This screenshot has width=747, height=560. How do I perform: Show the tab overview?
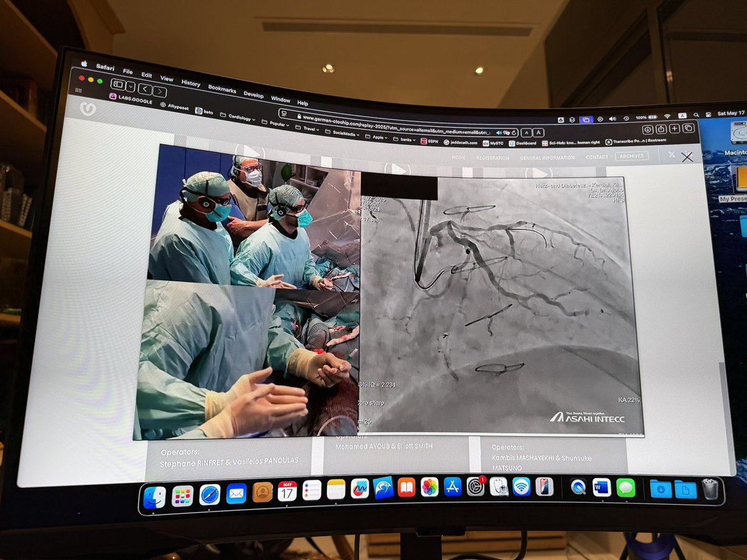(x=688, y=128)
